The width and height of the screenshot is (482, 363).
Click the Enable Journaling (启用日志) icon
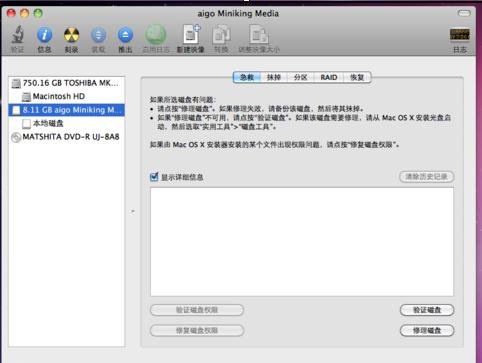156,35
